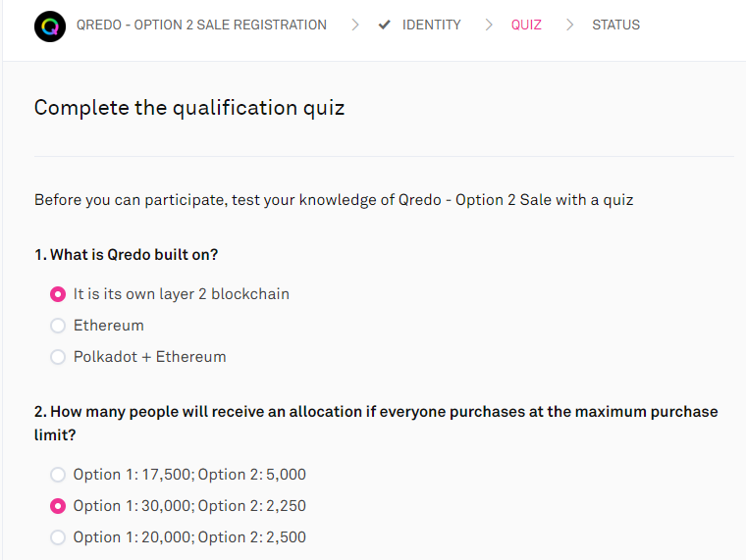Choose the Ethereum radio option
This screenshot has height=560, width=746.
58,326
